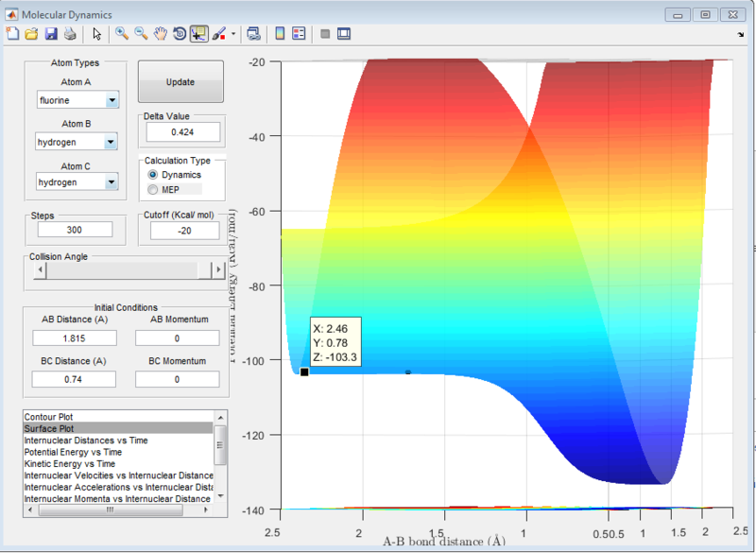The height and width of the screenshot is (553, 756).
Task: Select the Zoom In magnifier tool
Action: 121,34
